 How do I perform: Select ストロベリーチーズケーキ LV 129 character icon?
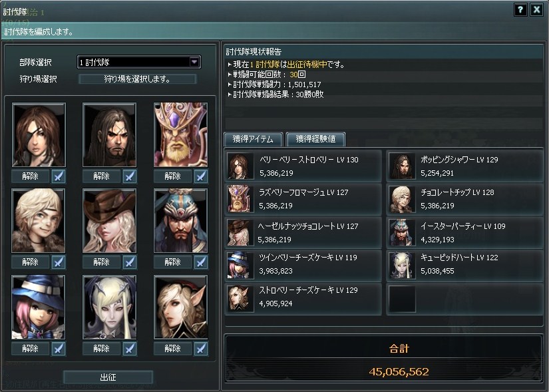(x=240, y=297)
